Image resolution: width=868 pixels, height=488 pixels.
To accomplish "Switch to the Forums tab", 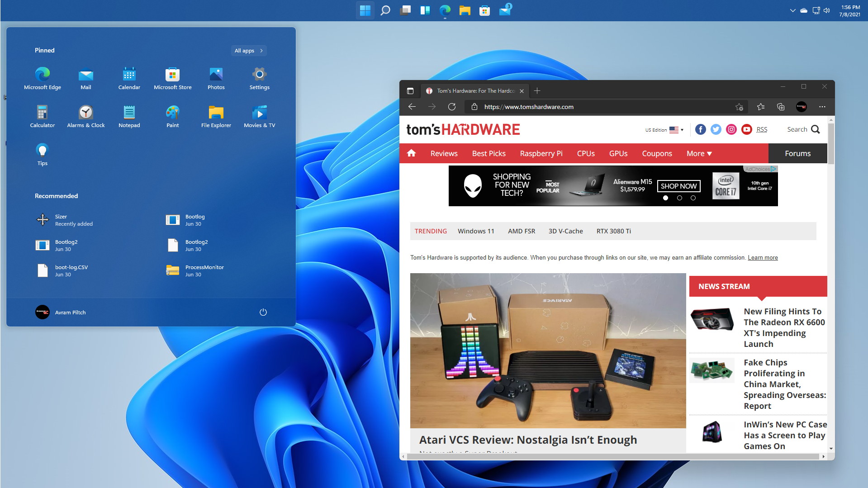I will click(x=797, y=153).
